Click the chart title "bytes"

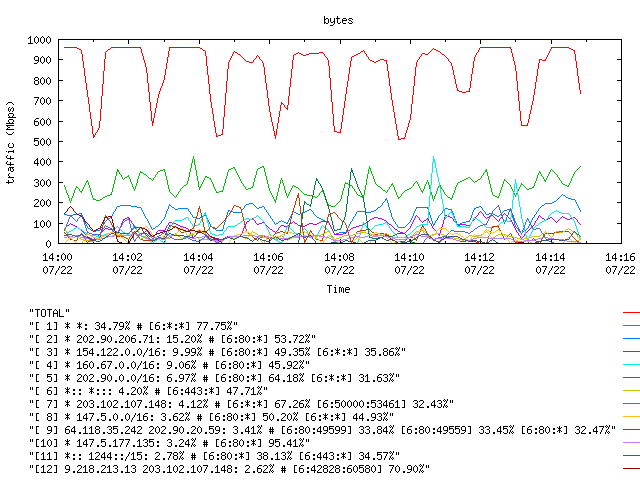(338, 20)
